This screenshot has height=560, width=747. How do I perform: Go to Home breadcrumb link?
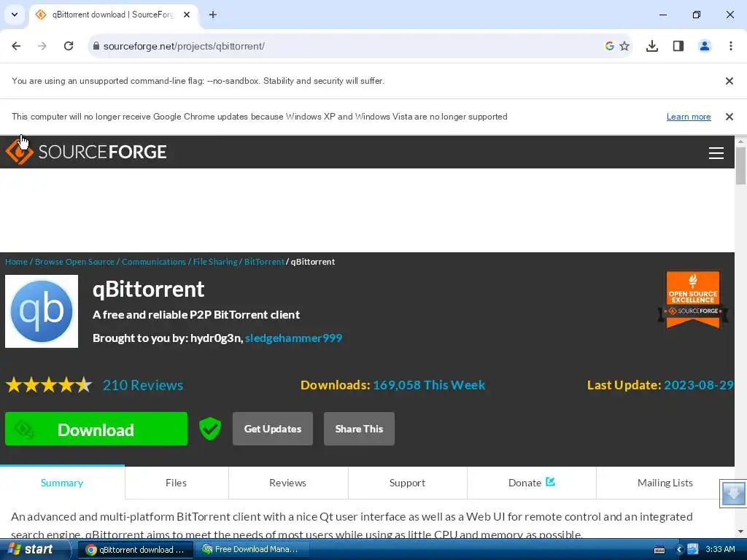pos(16,262)
